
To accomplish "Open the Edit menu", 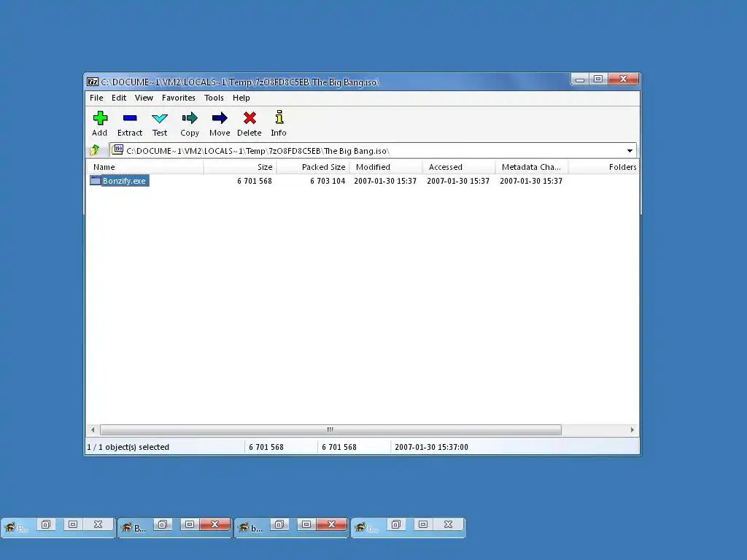I will [x=119, y=98].
